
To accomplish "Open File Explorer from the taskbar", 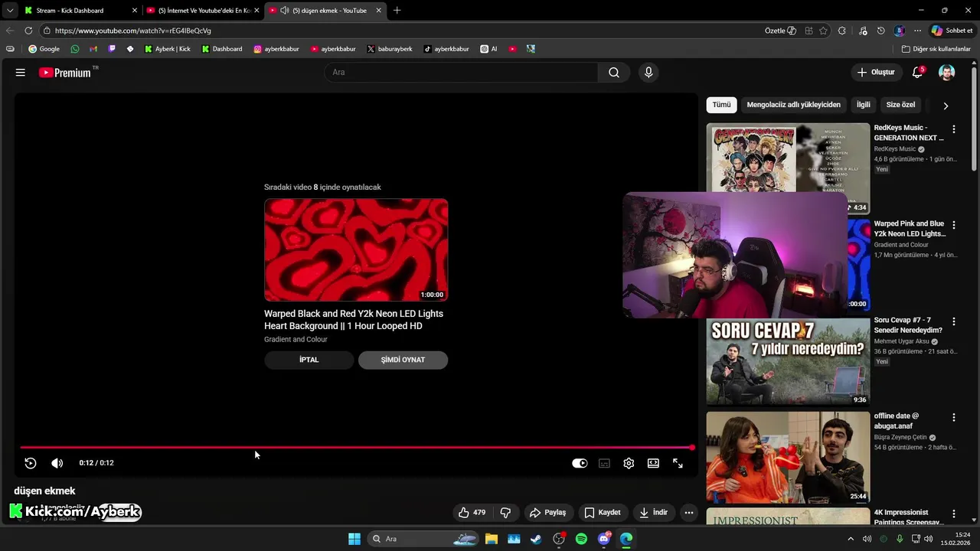I will (x=492, y=539).
